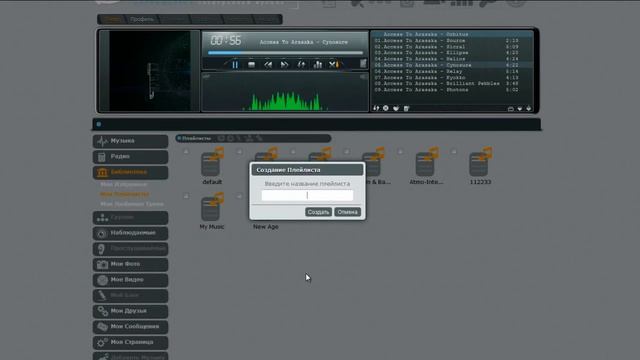The image size is (640, 360).
Task: Open the Радио sidebar section
Action: (130, 157)
